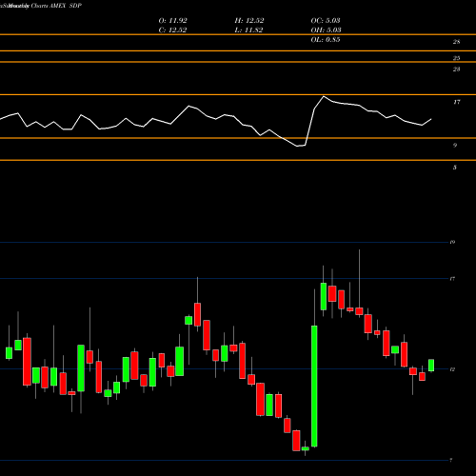Click the peak of the white line chart
476x476 pixels.
tap(324, 96)
